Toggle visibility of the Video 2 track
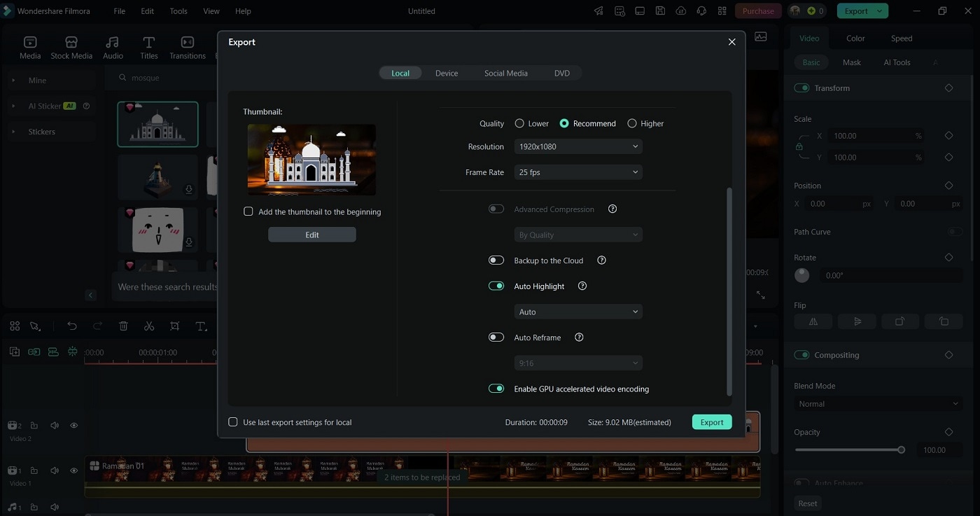Viewport: 980px width, 516px height. coord(73,426)
